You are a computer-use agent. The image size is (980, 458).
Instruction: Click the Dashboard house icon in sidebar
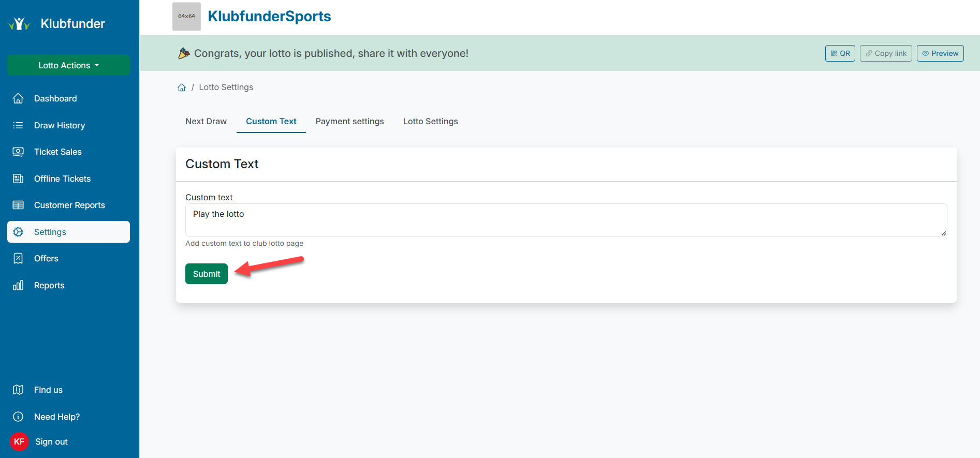pyautogui.click(x=18, y=98)
